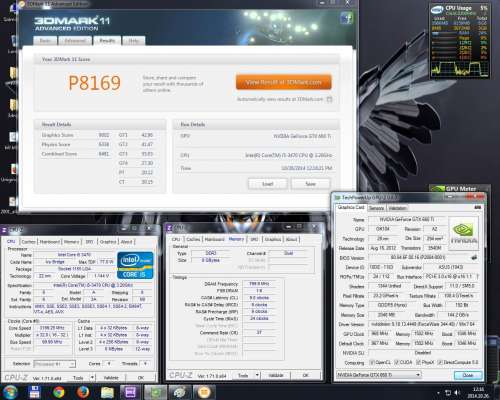Click the BIOS save chip icon in GPU-Z

coord(474,257)
